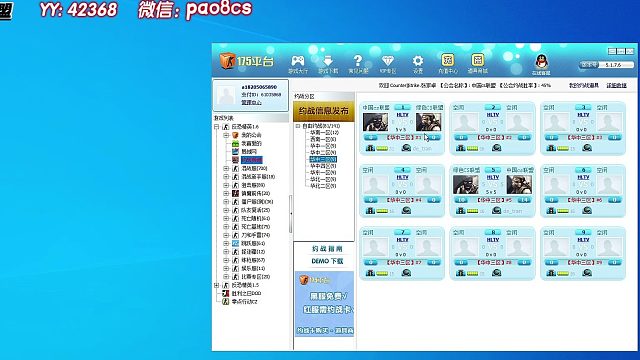Open the 充值中心 recharge center icon
This screenshot has height=360, width=640.
click(447, 60)
